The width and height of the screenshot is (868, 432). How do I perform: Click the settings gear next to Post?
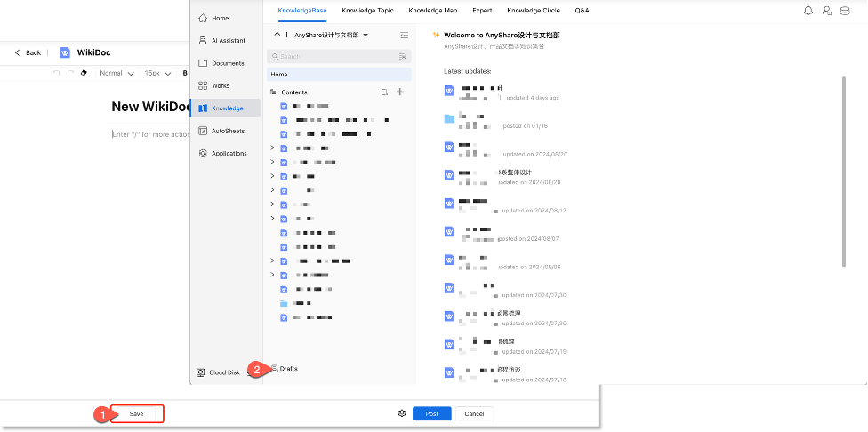point(402,413)
